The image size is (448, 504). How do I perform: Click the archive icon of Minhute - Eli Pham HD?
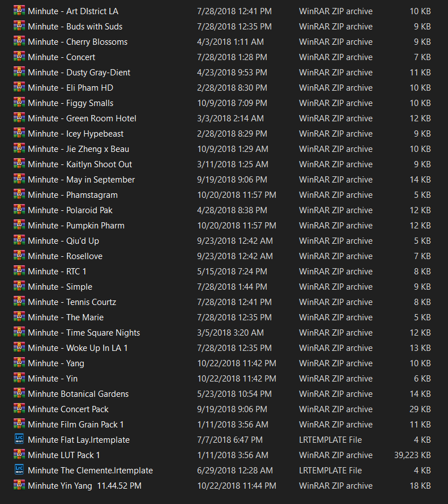click(x=19, y=87)
